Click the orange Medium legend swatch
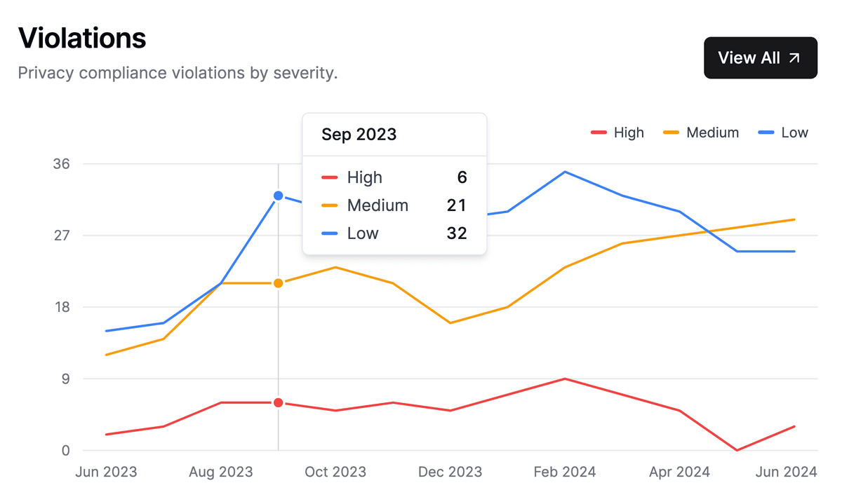842x504 pixels. pyautogui.click(x=671, y=132)
